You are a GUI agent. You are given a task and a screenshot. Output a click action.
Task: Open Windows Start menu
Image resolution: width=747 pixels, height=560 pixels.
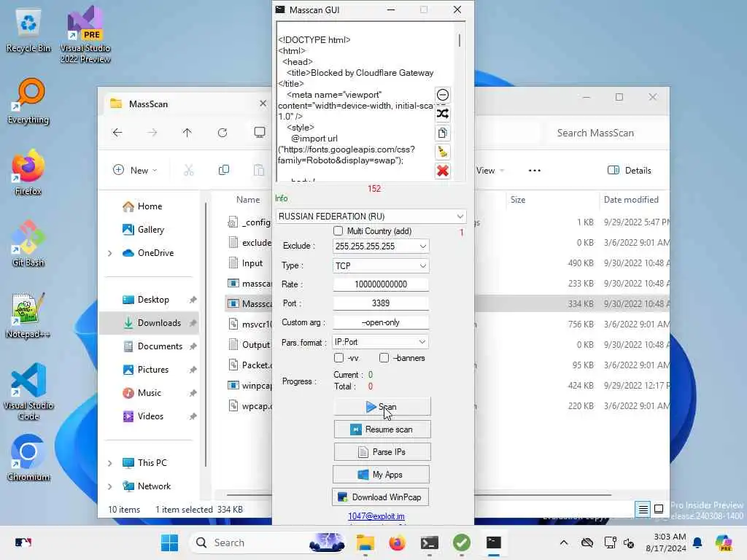[169, 542]
